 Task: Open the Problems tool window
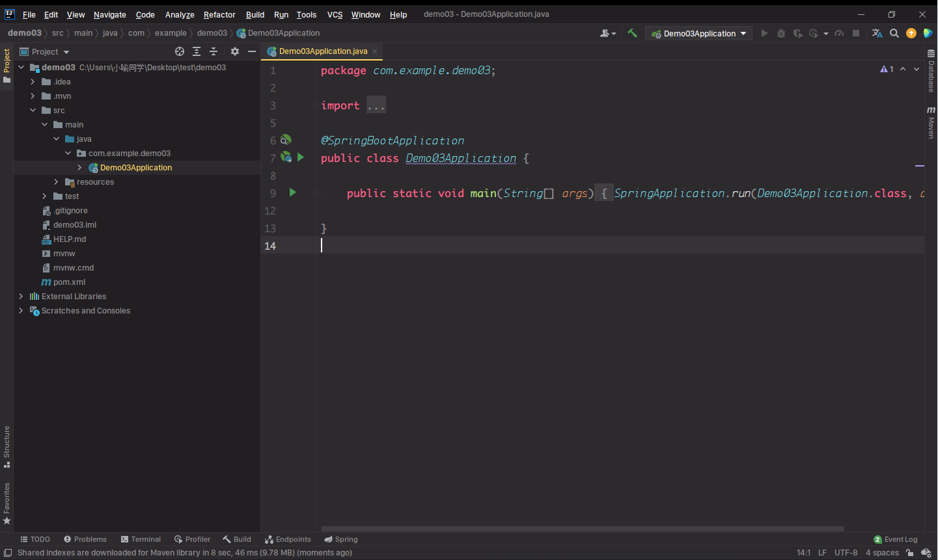[85, 539]
